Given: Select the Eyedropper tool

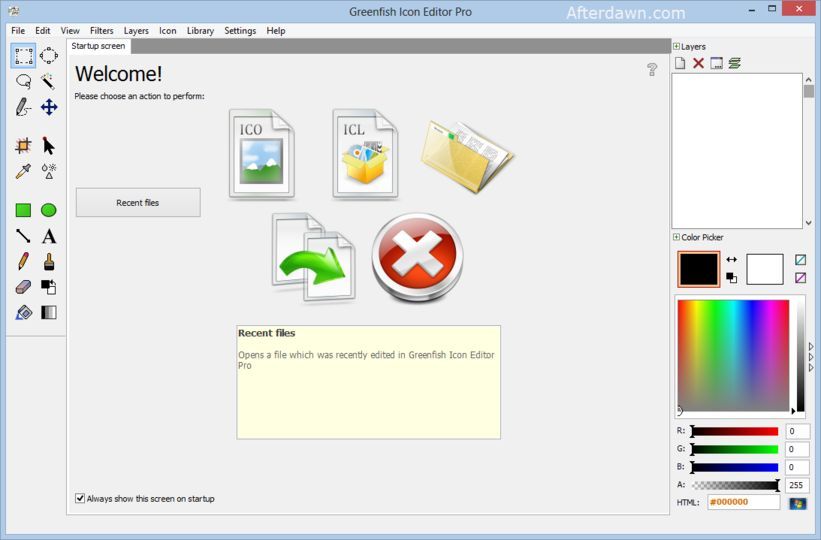Looking at the screenshot, I should (x=23, y=171).
